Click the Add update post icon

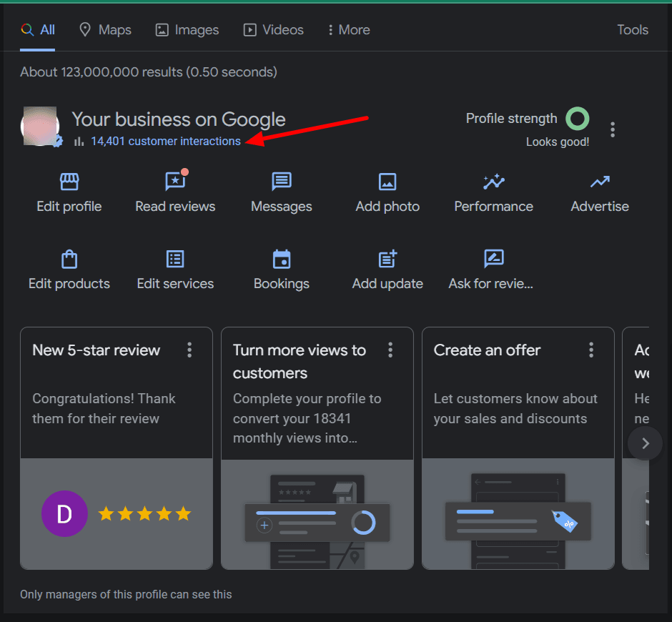(387, 259)
